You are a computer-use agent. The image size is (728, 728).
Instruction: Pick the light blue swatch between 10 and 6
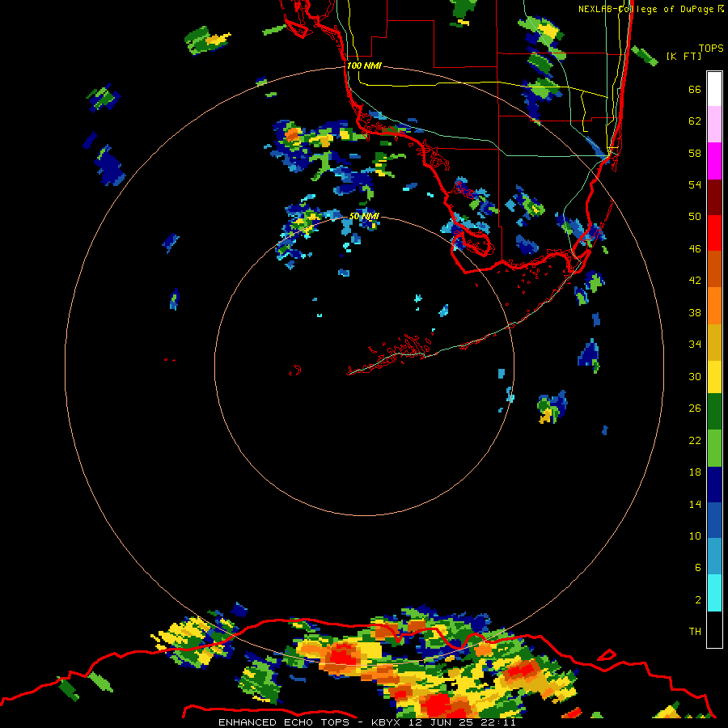714,557
